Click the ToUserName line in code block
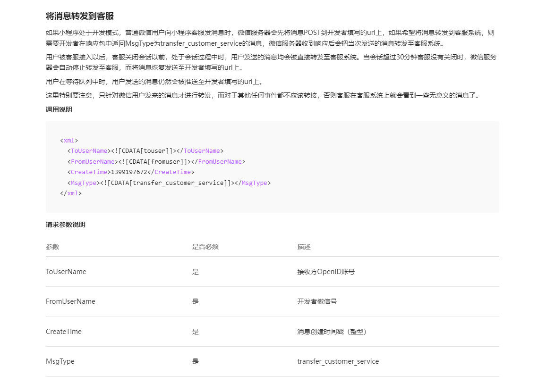Screen dimensions: 546x392 pos(145,151)
